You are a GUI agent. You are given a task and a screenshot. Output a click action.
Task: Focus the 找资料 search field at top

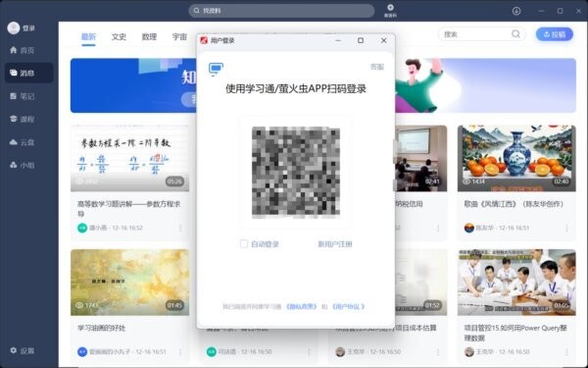pyautogui.click(x=281, y=11)
